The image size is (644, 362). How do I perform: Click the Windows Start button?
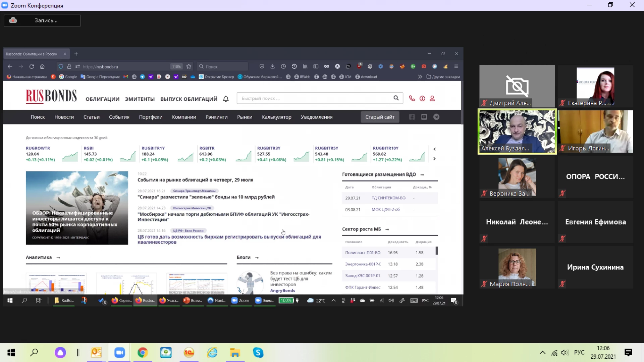(11, 353)
